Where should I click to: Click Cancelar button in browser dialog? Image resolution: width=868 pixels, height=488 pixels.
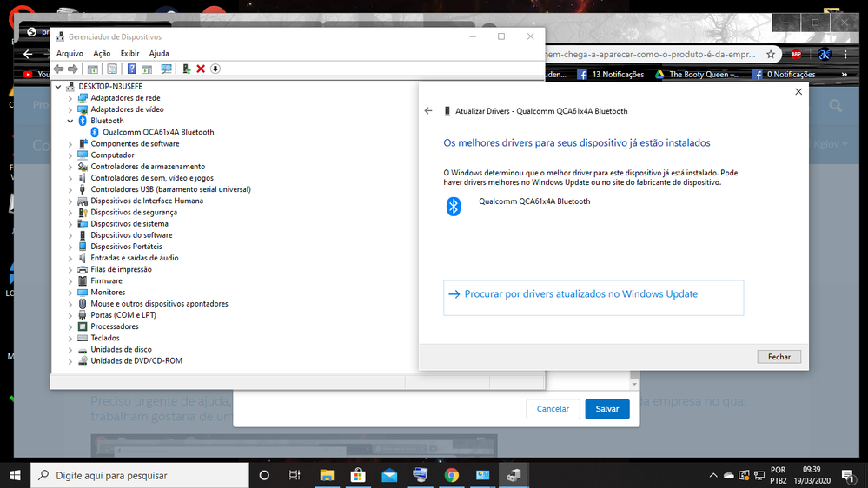553,409
